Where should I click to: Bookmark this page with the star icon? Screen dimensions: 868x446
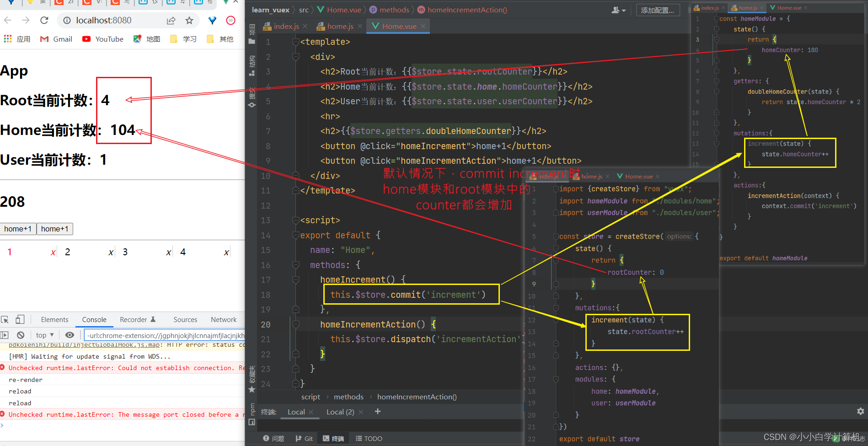189,20
